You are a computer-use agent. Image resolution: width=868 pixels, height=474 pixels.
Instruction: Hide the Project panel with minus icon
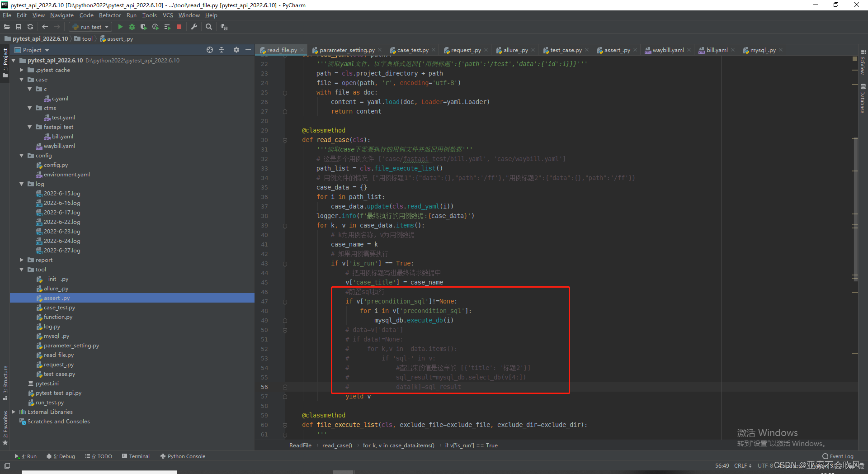[248, 50]
